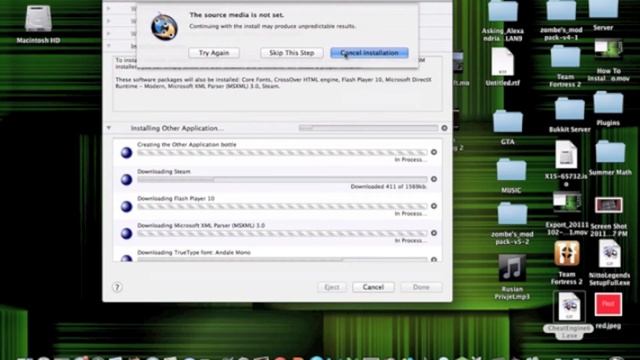
Task: Cancel the Downloading Microsoft XML Parser task
Action: (434, 233)
